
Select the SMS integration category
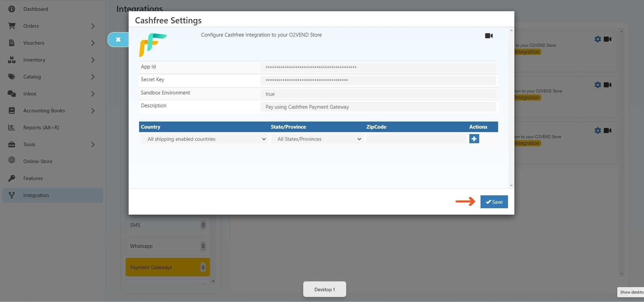pos(168,225)
